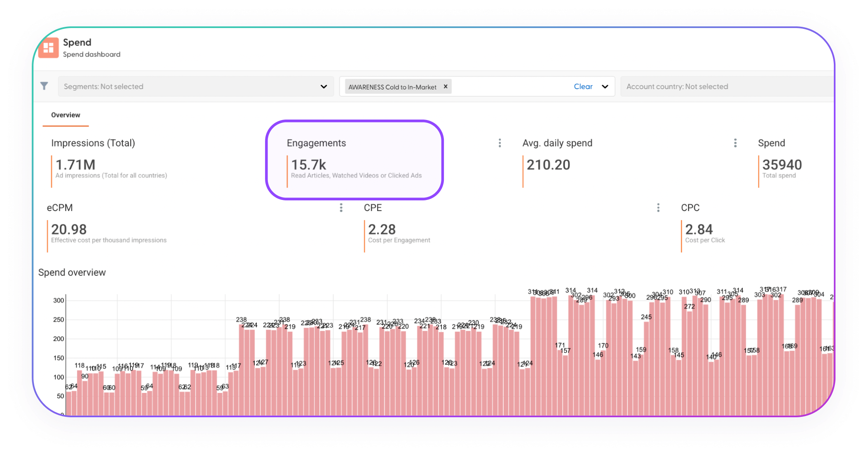Open the Engagements card three-dot menu

(x=500, y=143)
